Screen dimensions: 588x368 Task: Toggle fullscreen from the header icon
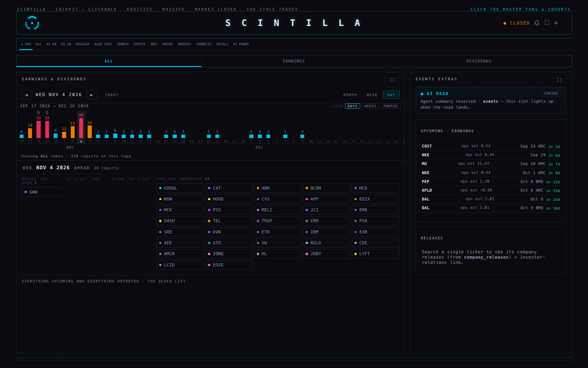tap(547, 22)
